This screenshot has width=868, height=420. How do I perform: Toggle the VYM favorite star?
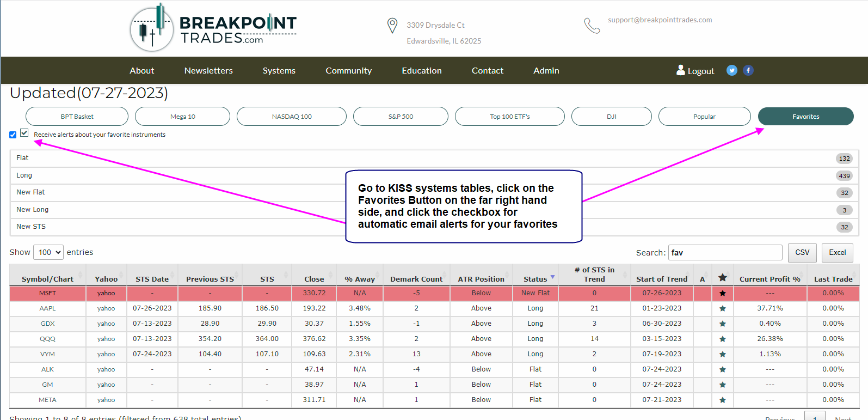(x=723, y=354)
